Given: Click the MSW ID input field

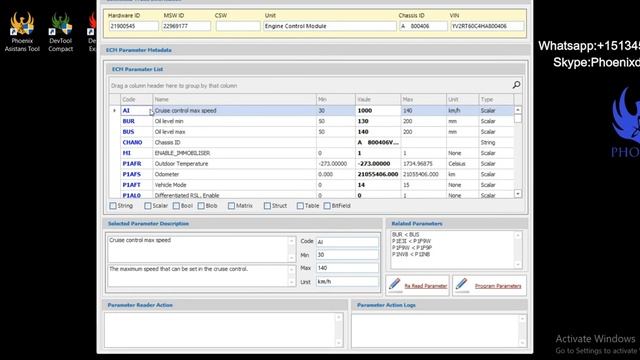Looking at the screenshot, I should coord(186,26).
